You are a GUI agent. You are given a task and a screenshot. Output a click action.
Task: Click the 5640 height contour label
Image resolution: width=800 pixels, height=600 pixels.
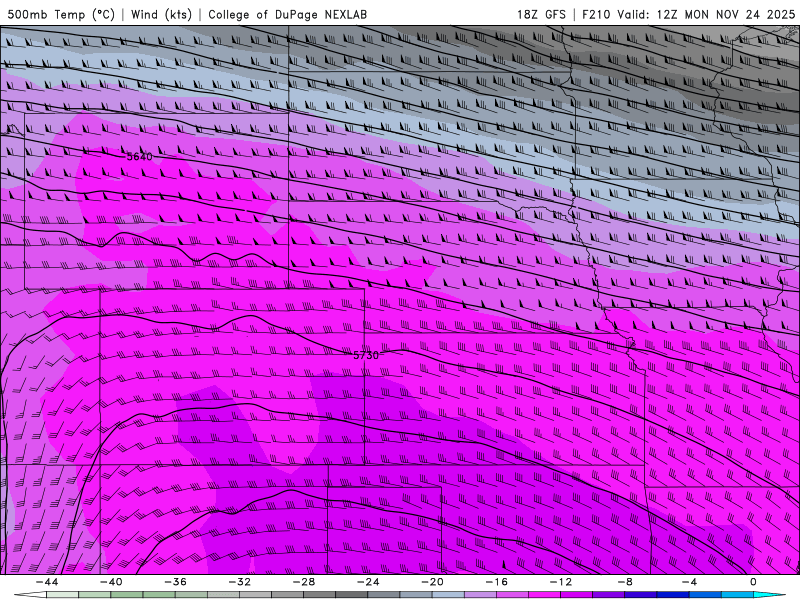[x=139, y=156]
